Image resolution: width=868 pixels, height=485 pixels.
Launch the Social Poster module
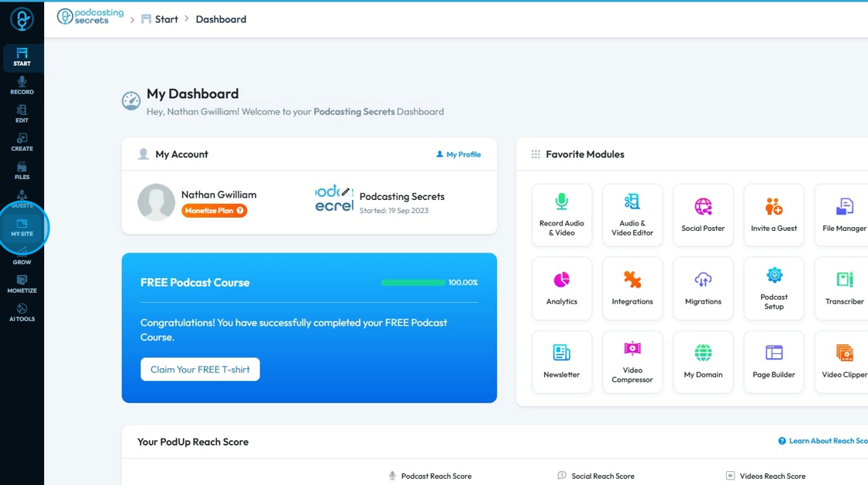(703, 215)
